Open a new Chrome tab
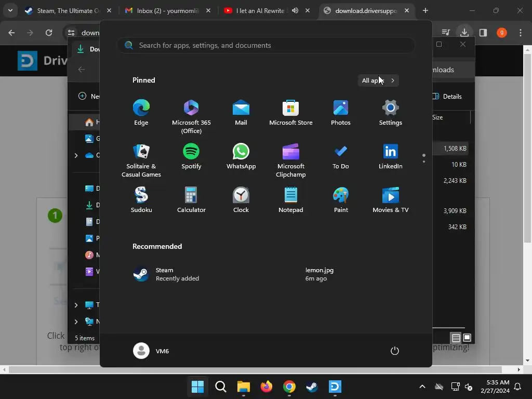532x399 pixels. (425, 10)
